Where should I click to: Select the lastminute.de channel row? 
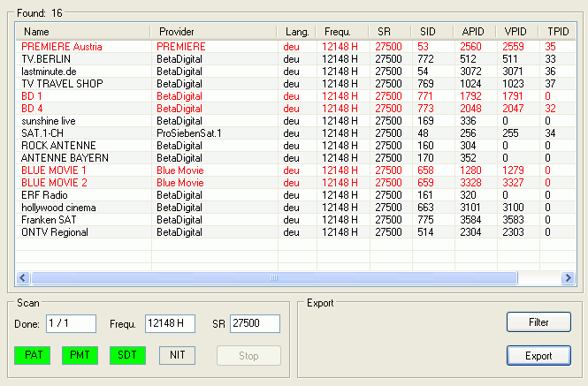[x=296, y=72]
